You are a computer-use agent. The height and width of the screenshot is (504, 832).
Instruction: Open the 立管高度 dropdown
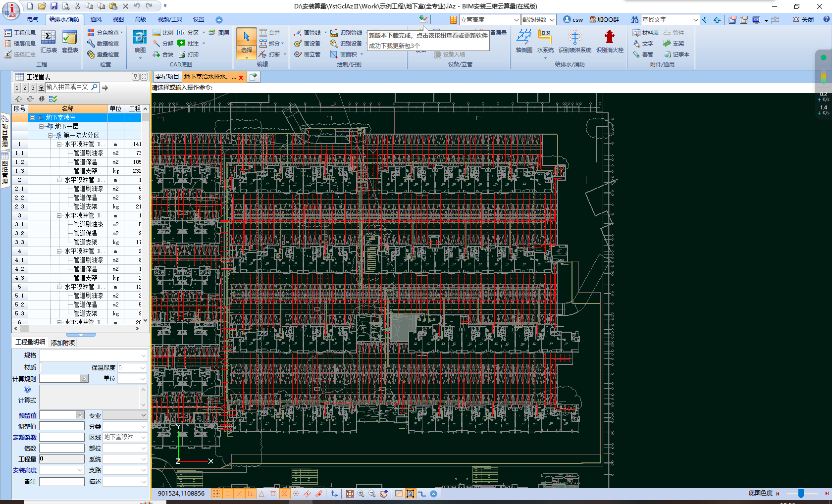(516, 20)
